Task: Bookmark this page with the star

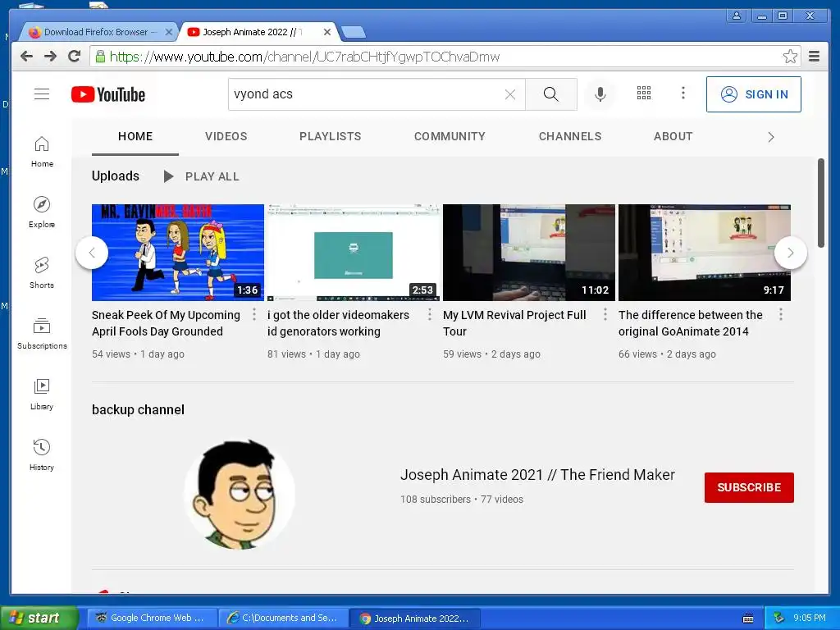Action: pyautogui.click(x=790, y=57)
